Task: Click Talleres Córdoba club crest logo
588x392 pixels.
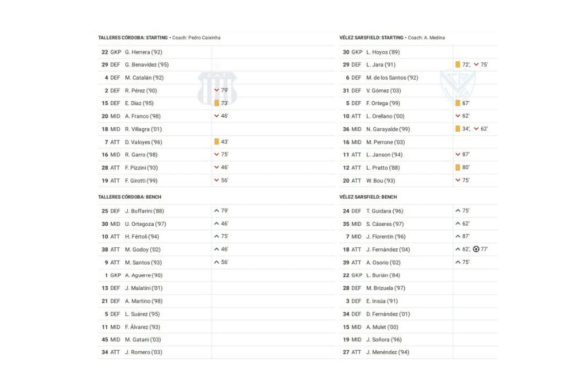Action: 217,88
